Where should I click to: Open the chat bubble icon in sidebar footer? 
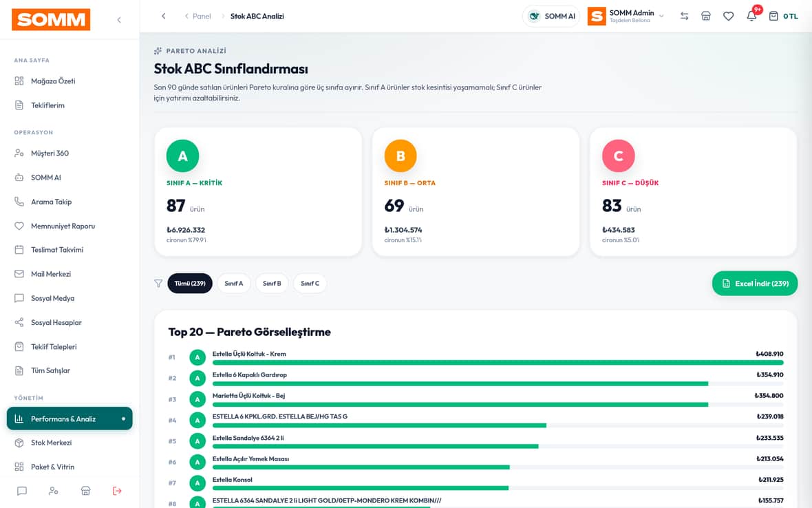[x=22, y=491]
